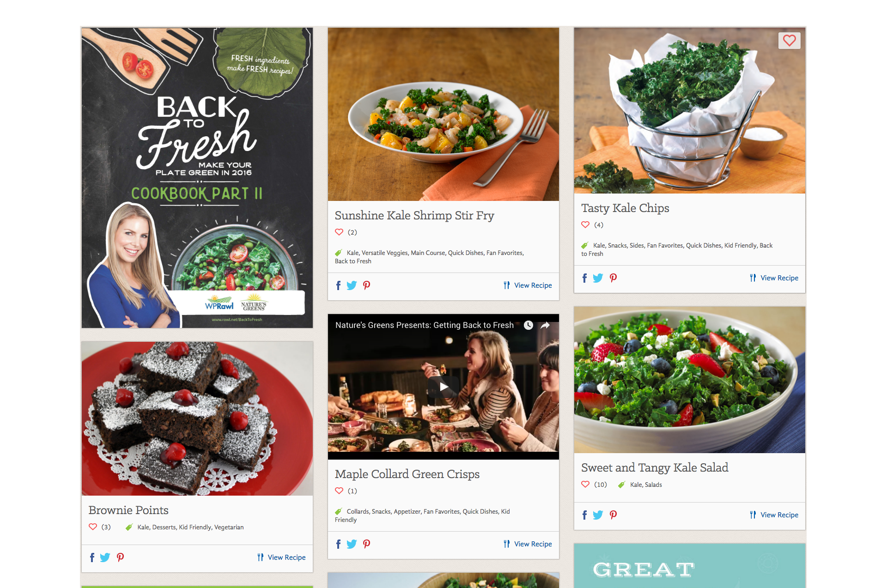The height and width of the screenshot is (588, 887).
Task: Share Tasty Kale Chips on Twitter
Action: pos(598,278)
